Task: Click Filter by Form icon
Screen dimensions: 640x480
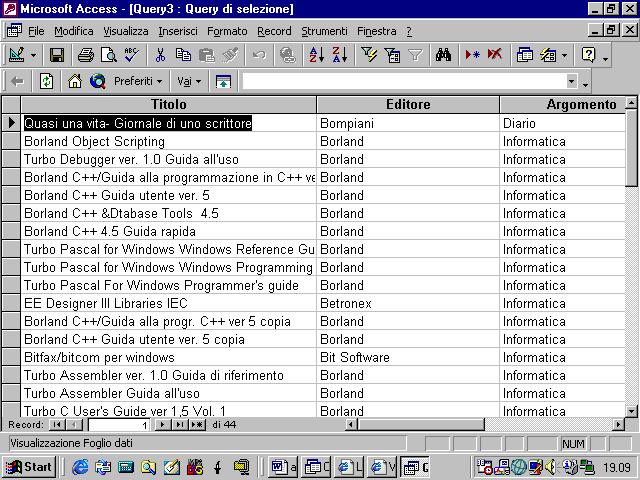Action: pos(392,55)
